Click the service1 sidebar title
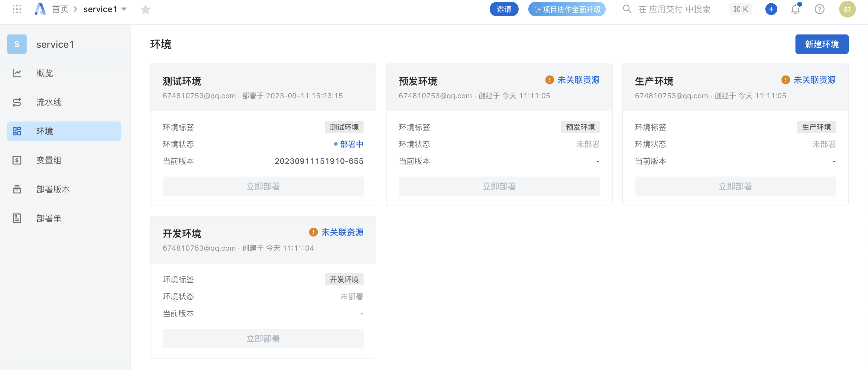Viewport: 868px width, 370px height. pos(55,44)
